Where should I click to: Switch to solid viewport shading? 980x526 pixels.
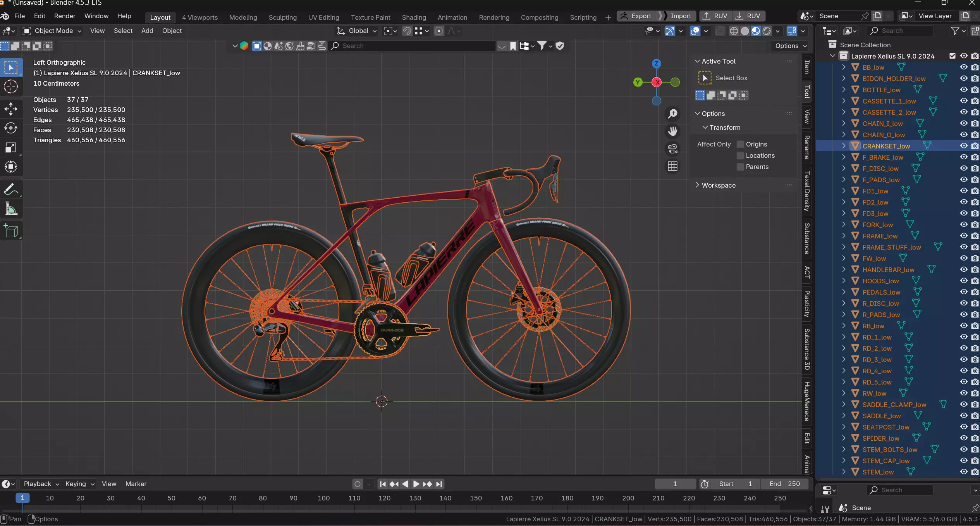pos(744,31)
